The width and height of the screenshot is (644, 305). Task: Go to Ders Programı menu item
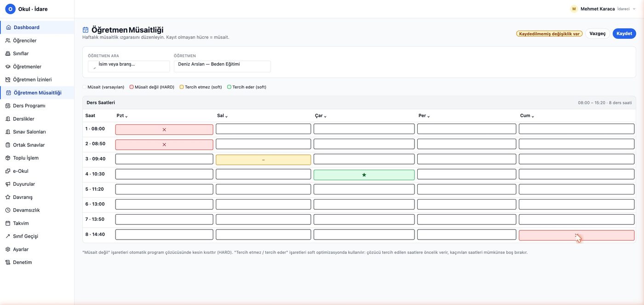(37, 106)
